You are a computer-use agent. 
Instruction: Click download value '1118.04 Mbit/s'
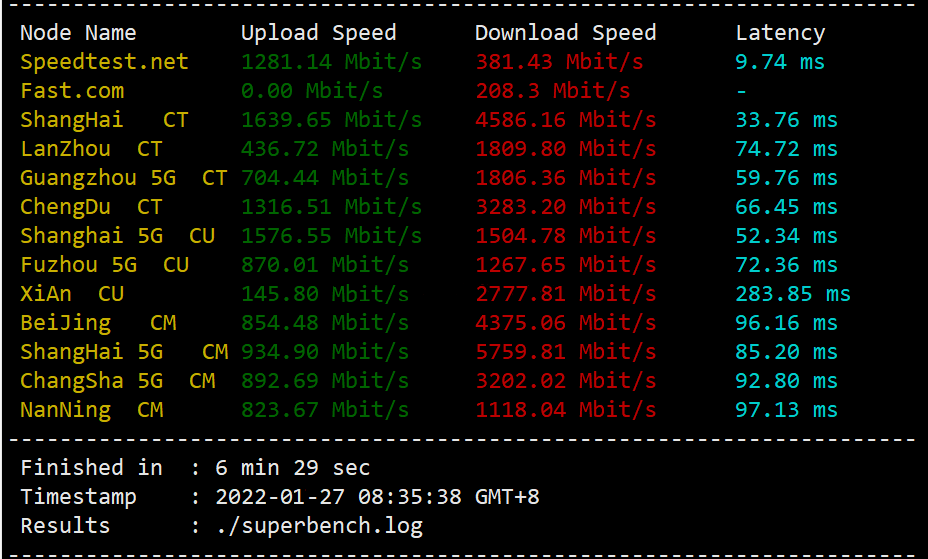[566, 409]
